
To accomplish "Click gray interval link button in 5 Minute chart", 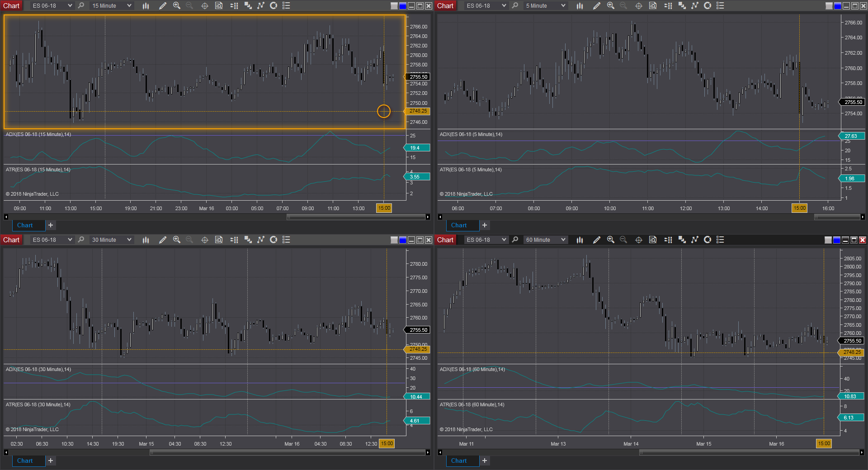I will point(829,6).
